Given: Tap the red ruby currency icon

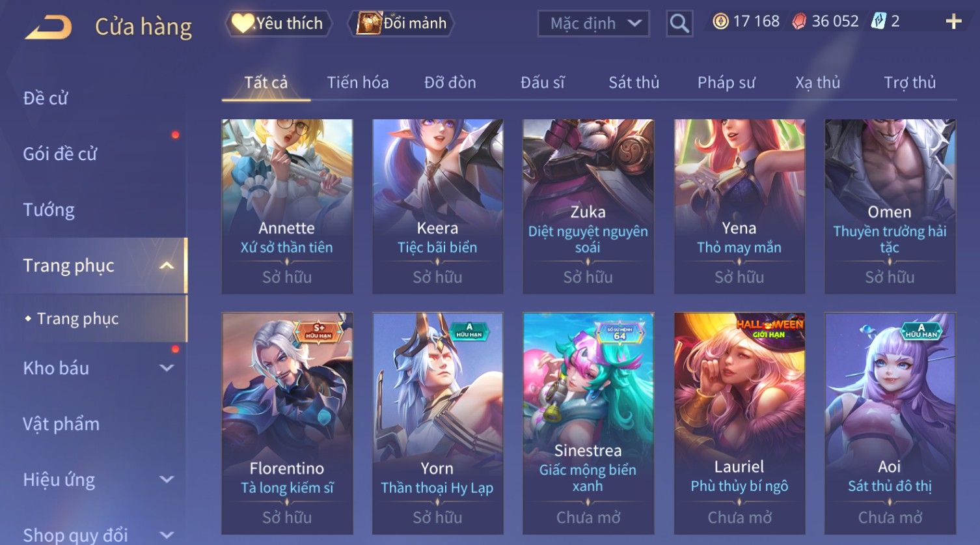Looking at the screenshot, I should point(799,21).
